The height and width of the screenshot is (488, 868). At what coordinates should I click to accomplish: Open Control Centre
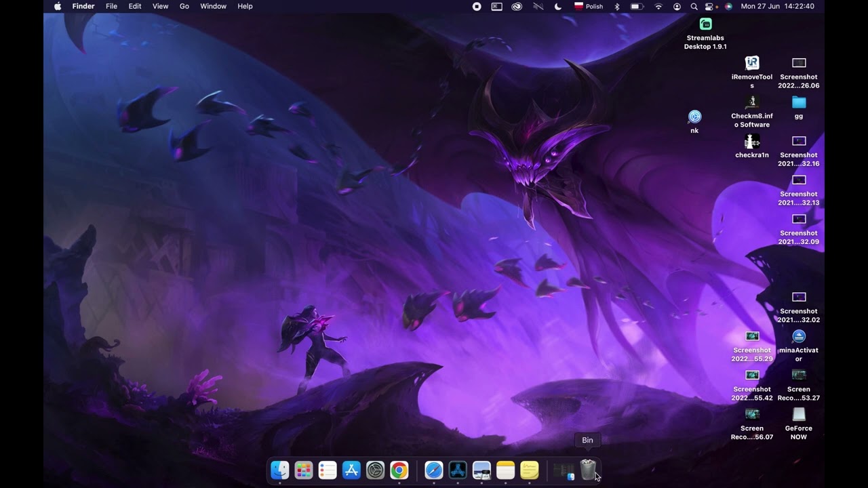pos(711,6)
